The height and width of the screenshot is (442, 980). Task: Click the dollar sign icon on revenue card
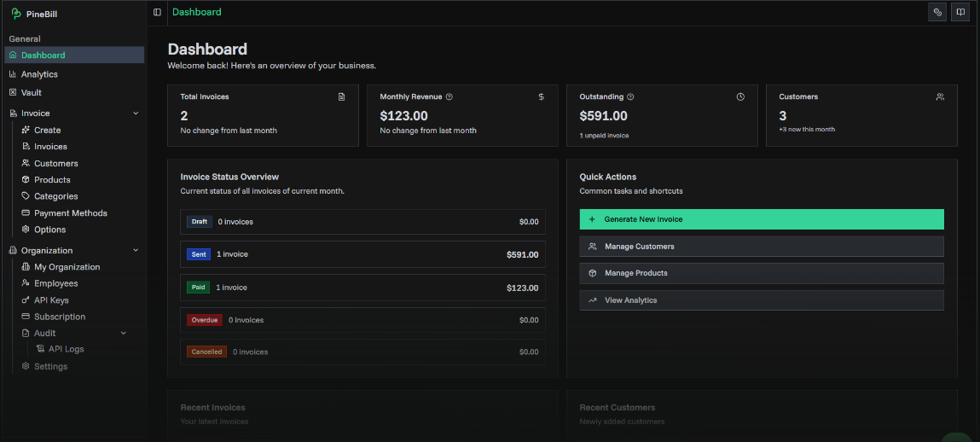point(542,97)
